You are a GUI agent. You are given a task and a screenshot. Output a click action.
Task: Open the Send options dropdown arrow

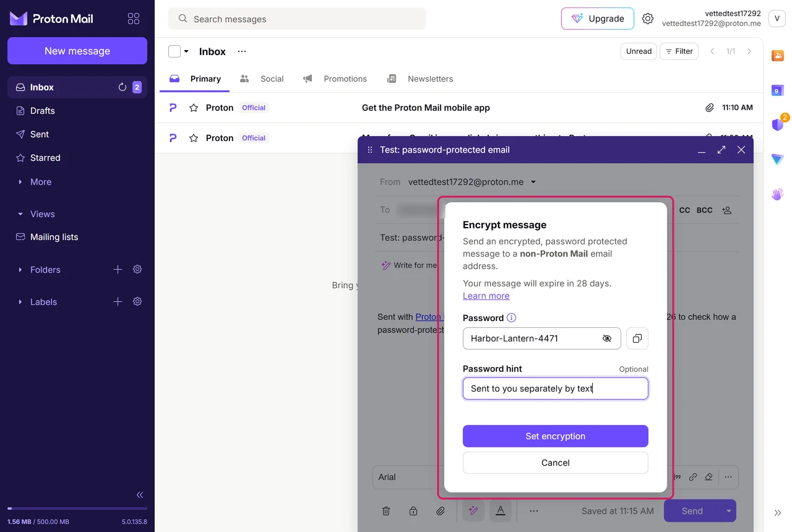coord(729,511)
